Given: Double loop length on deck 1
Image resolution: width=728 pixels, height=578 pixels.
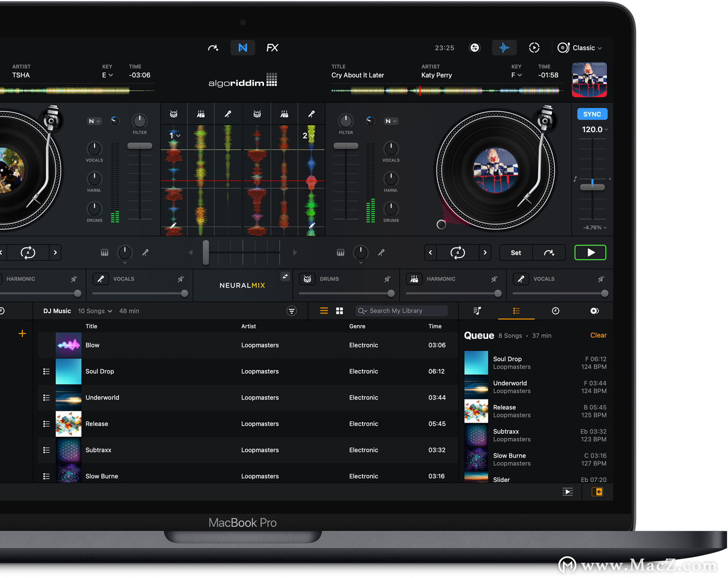Looking at the screenshot, I should click(x=55, y=253).
